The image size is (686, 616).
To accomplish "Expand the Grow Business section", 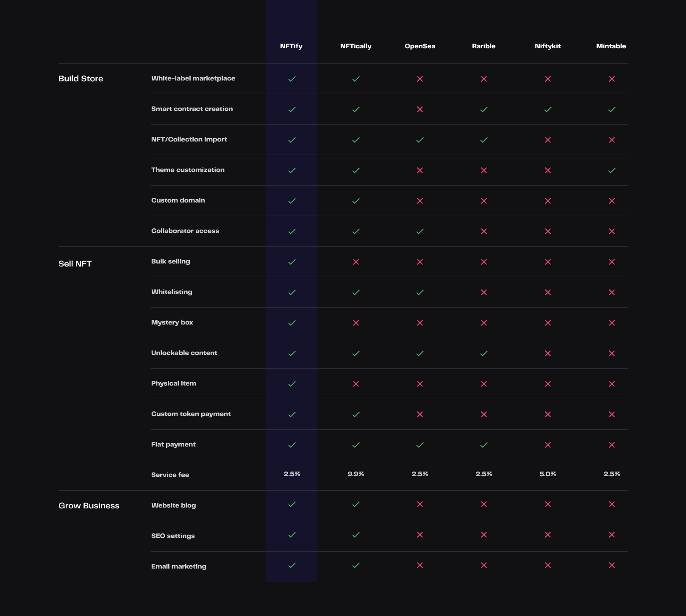I will 89,505.
